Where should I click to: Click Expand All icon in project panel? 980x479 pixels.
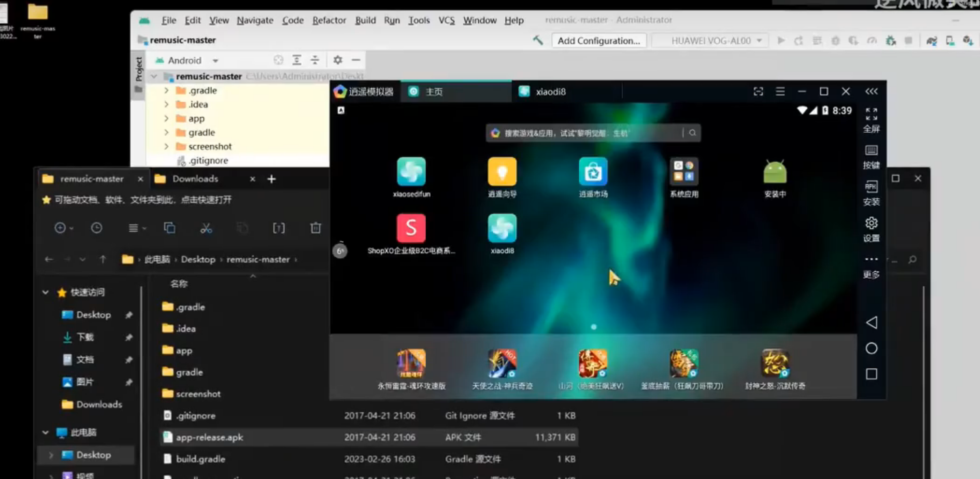[x=297, y=60]
